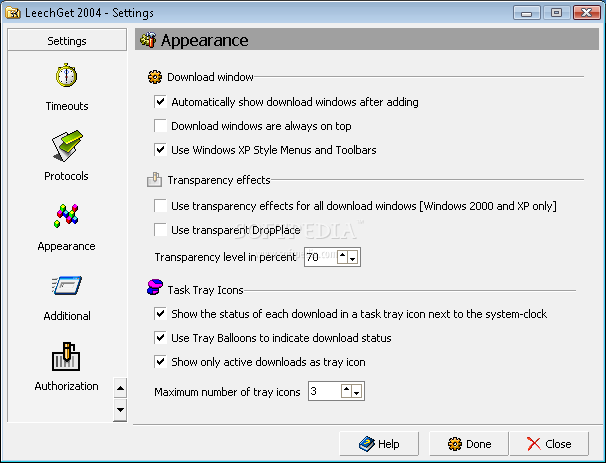The width and height of the screenshot is (606, 463).
Task: Click the Appearance header icon
Action: (x=148, y=40)
